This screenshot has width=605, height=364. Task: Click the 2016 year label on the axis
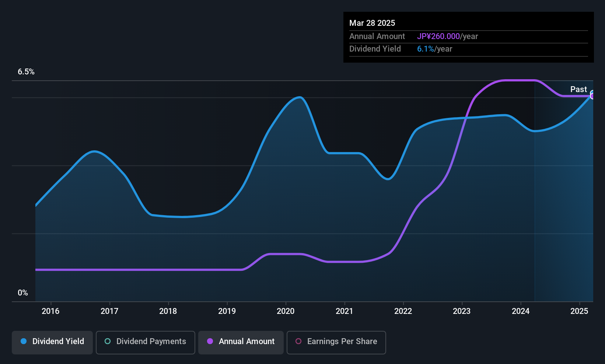coord(50,311)
